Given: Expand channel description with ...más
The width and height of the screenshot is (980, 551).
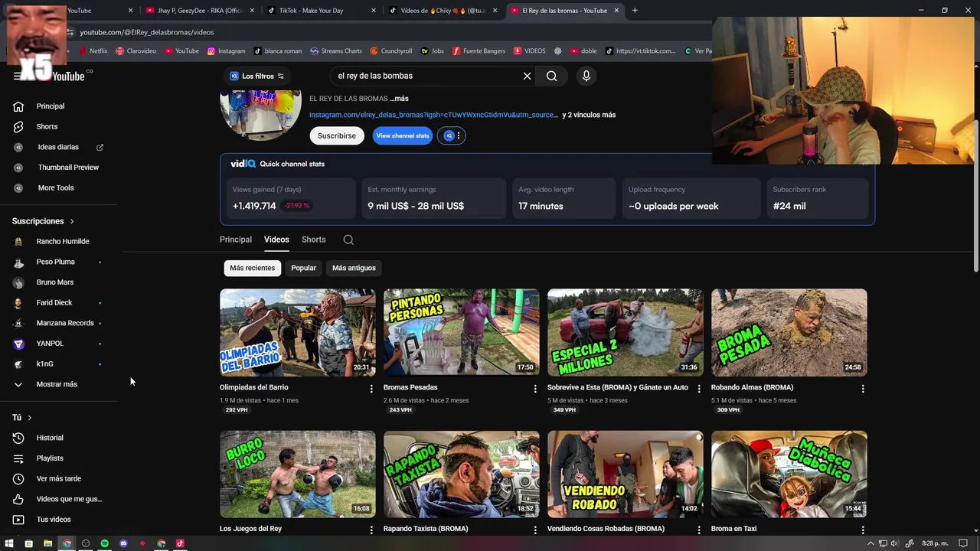Looking at the screenshot, I should pos(399,99).
